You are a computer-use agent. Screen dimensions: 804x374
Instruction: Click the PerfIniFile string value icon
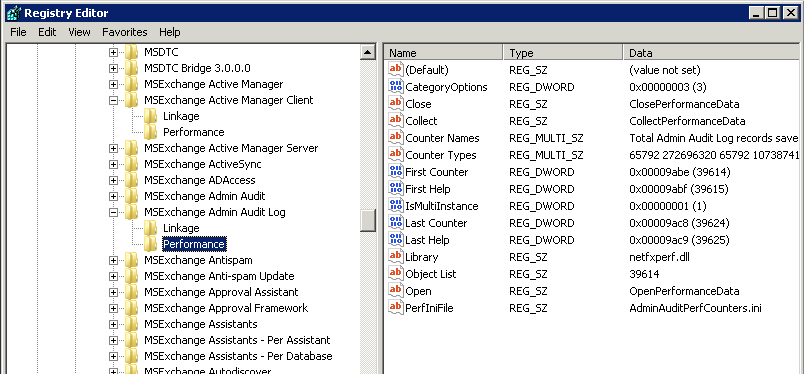[395, 308]
